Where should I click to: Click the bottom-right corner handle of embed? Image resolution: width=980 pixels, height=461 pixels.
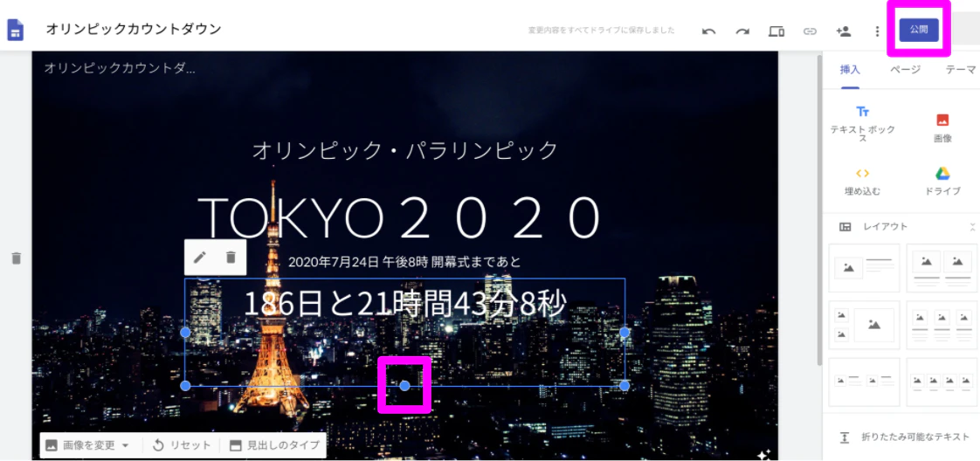click(x=624, y=386)
